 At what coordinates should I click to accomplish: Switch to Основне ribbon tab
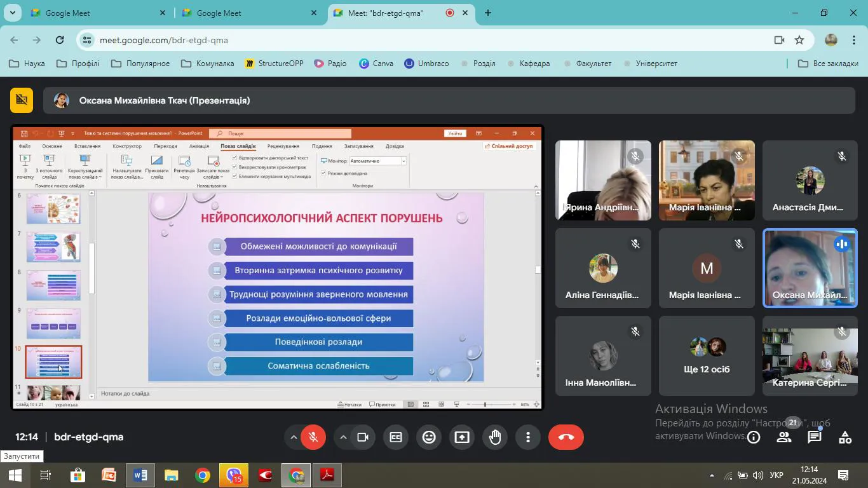click(x=52, y=146)
